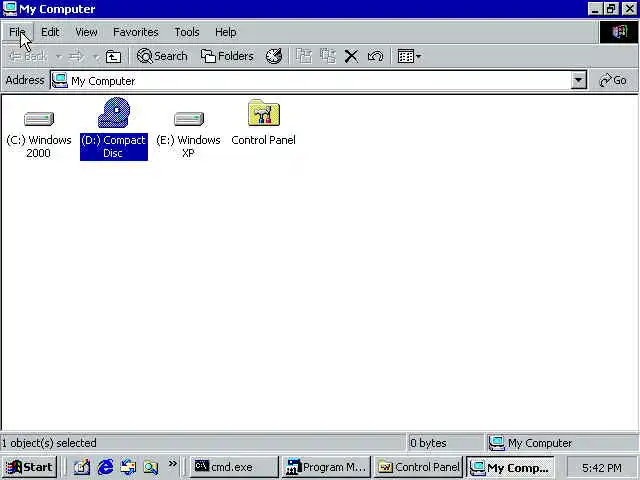Viewport: 640px width, 480px height.
Task: Open the File menu
Action: [x=18, y=32]
